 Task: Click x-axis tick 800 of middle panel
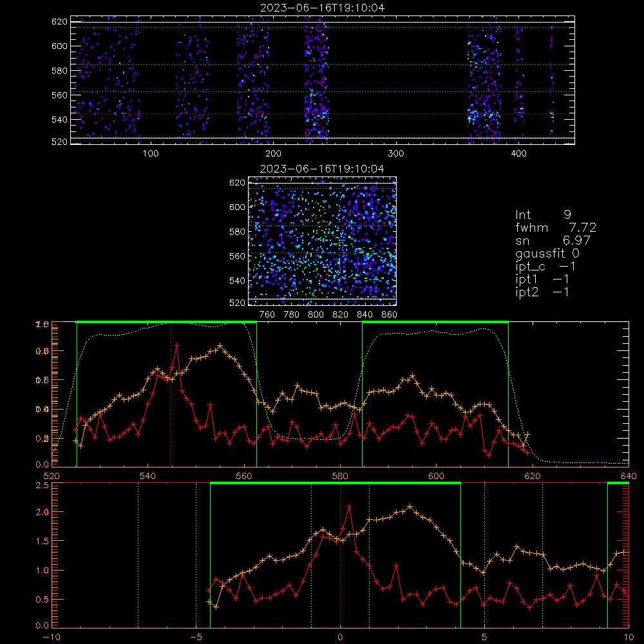316,315
